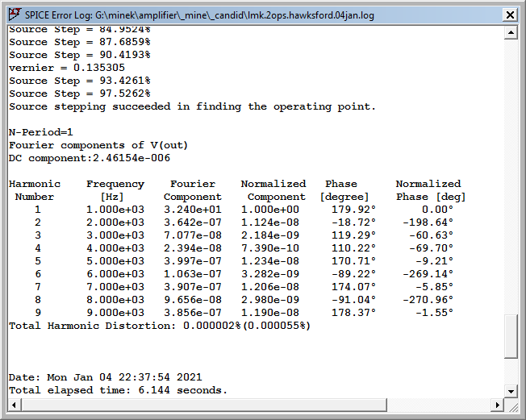Click the frequency value 1.000e+03
The height and width of the screenshot is (420, 526).
coord(115,210)
